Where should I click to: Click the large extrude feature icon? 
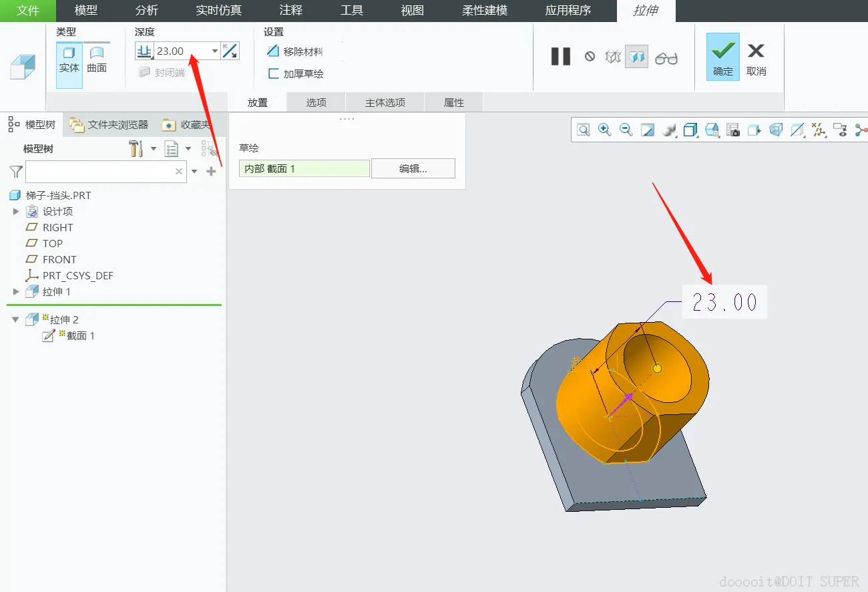coord(23,67)
